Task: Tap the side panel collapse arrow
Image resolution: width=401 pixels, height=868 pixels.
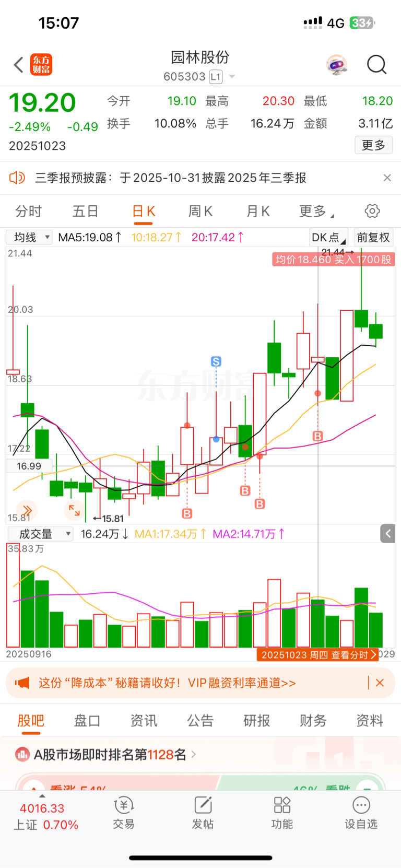Action: (x=387, y=533)
